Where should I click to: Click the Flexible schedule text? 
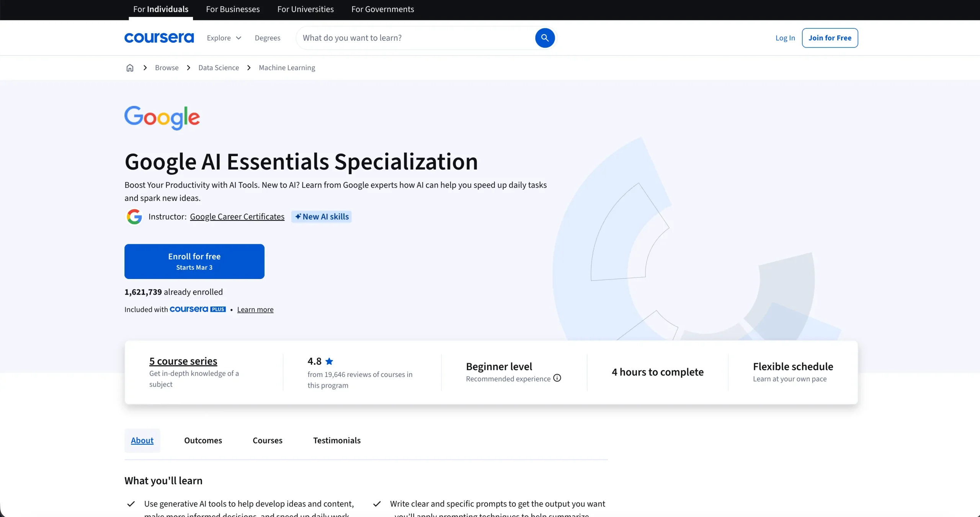793,367
